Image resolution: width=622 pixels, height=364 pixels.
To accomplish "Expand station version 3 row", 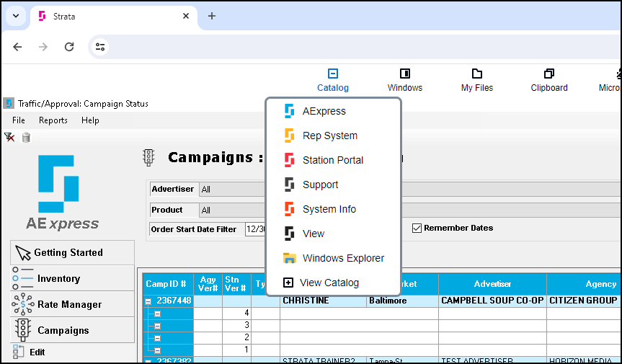I will (158, 326).
